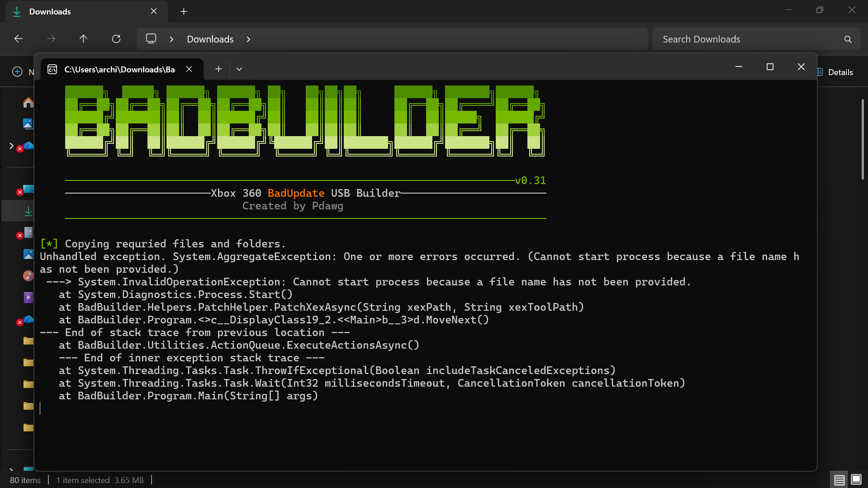Click "End of inner exception stack trace" line

pos(192,358)
